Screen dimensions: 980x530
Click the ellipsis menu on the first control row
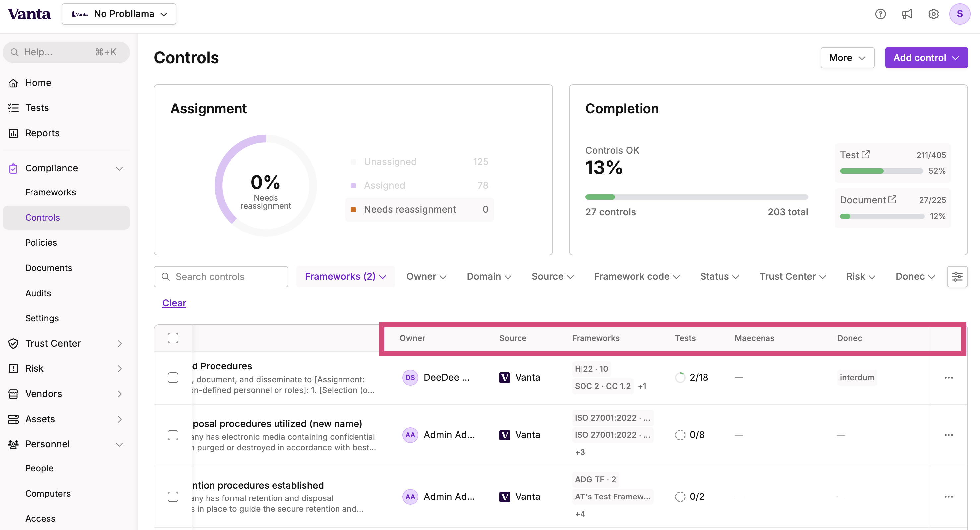pos(949,377)
